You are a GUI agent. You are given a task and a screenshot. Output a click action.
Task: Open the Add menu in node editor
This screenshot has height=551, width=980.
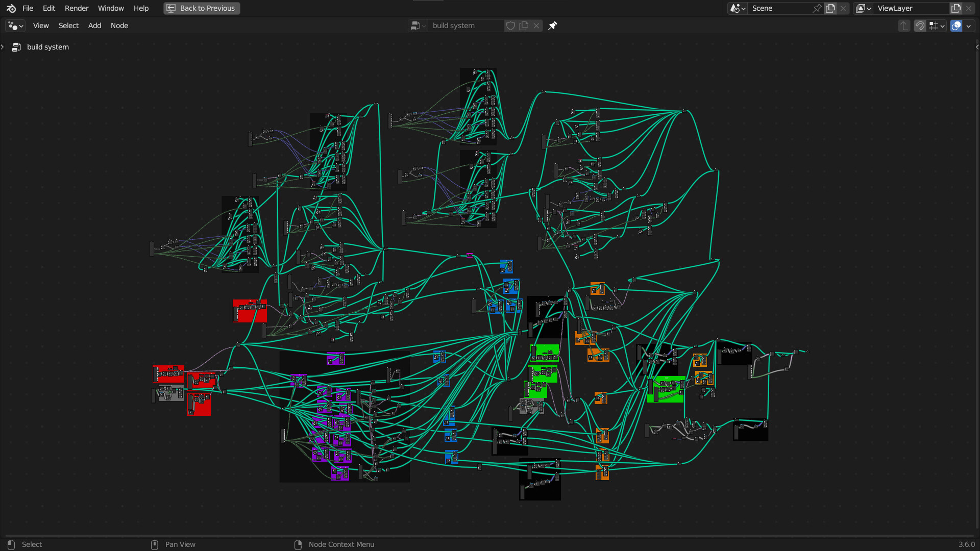[94, 26]
